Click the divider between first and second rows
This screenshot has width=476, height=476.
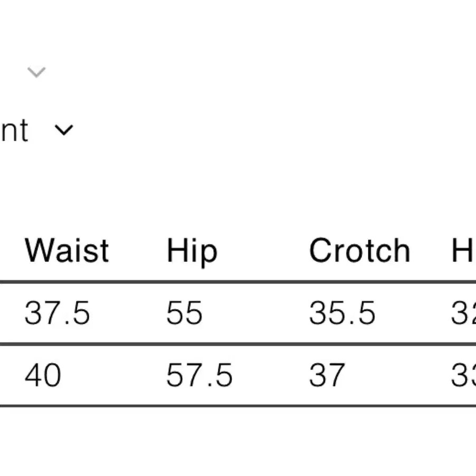coord(238,344)
